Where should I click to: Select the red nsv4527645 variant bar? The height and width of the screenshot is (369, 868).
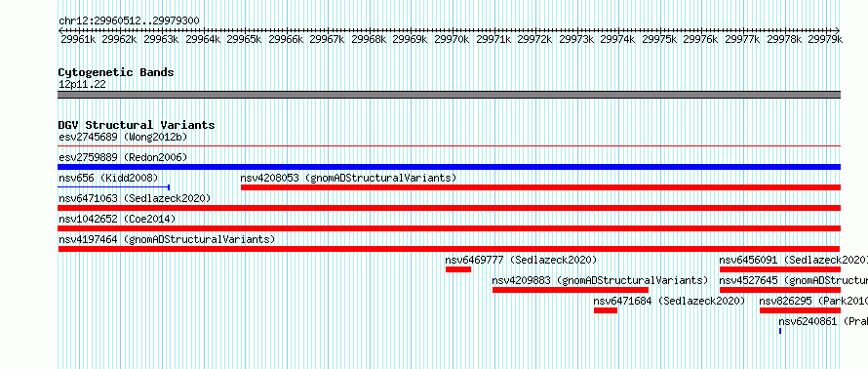780,290
